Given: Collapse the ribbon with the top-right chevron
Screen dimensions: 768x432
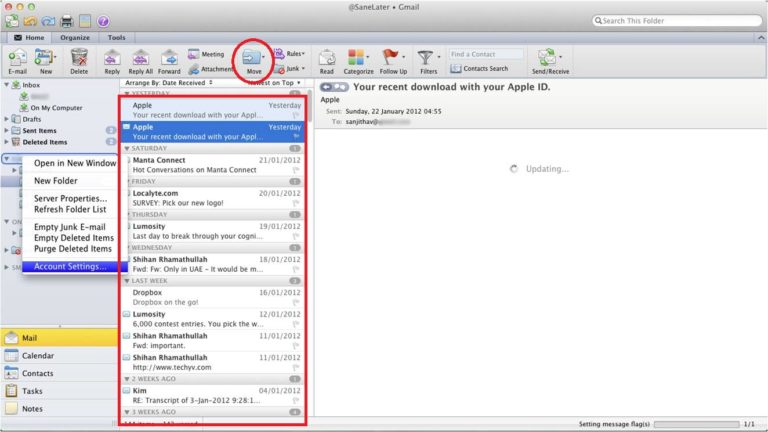Looking at the screenshot, I should [761, 38].
